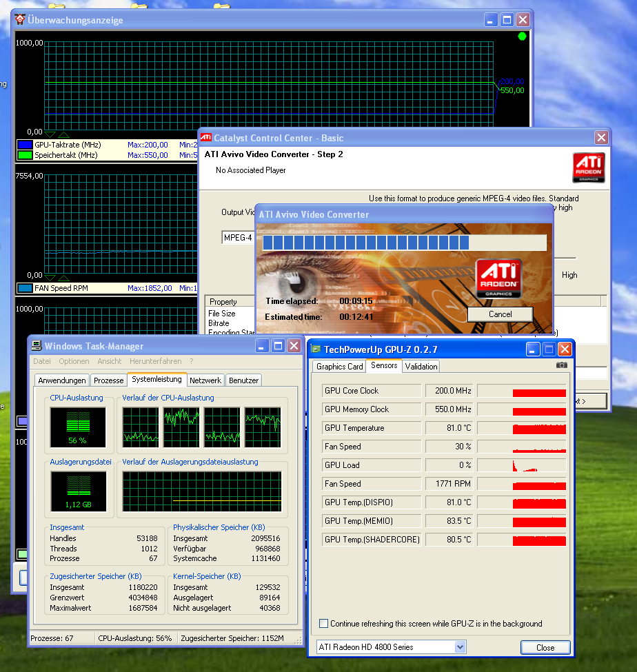Click the blue GPU-Taktrate legend swatch
This screenshot has height=672, width=637.
[25, 145]
